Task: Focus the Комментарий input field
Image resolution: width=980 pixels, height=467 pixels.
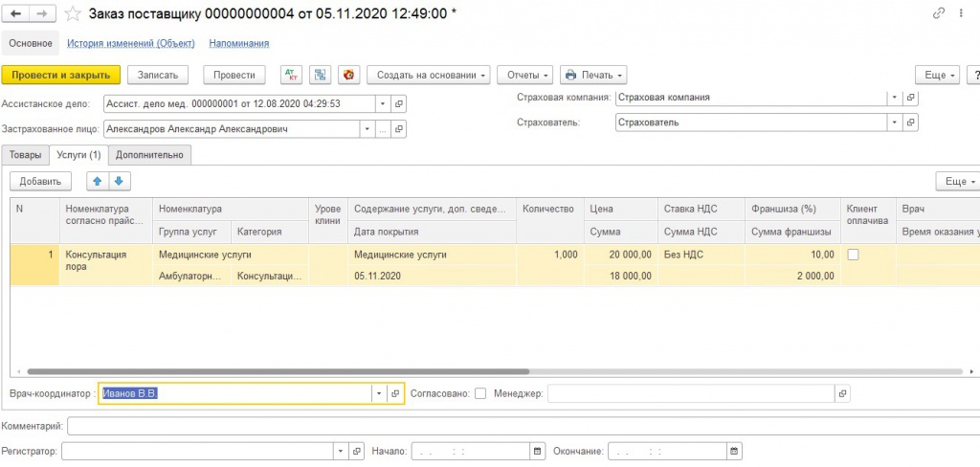Action: 523,426
